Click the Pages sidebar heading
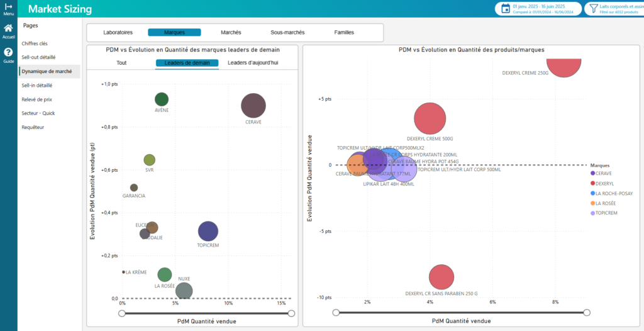 [x=30, y=26]
